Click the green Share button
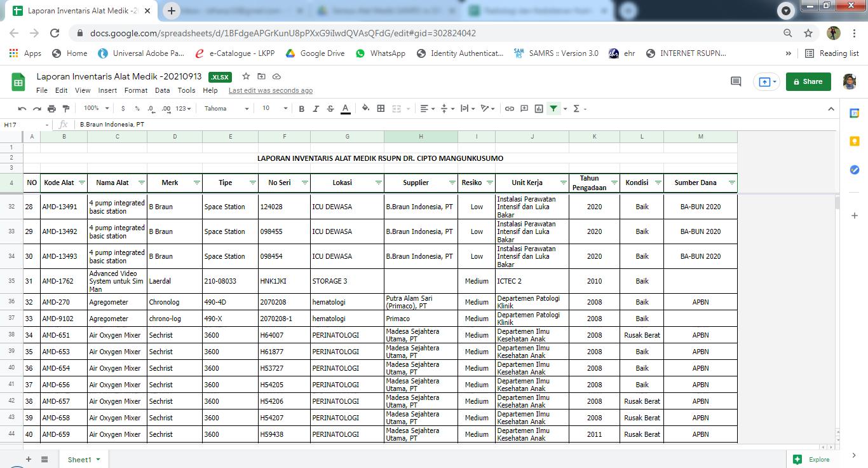The height and width of the screenshot is (468, 868). point(808,81)
